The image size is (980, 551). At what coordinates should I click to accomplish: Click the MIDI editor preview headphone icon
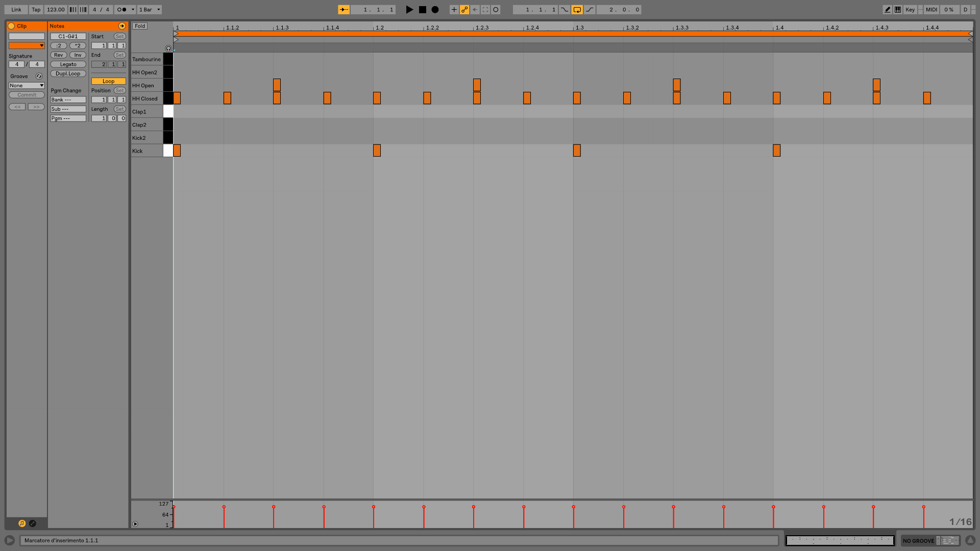click(168, 48)
